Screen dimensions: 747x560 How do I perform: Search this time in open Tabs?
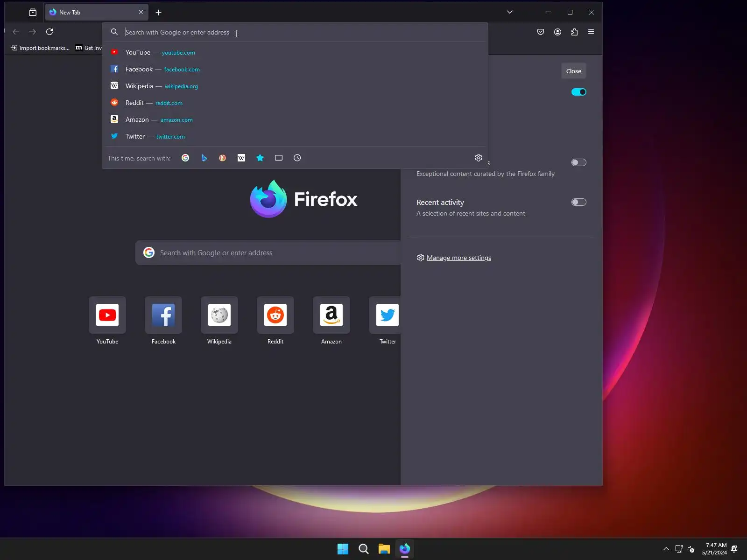[x=279, y=158]
